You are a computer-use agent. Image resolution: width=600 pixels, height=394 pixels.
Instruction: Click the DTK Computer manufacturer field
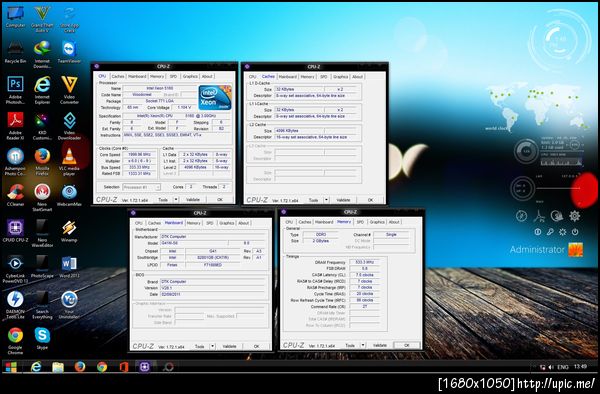point(213,237)
